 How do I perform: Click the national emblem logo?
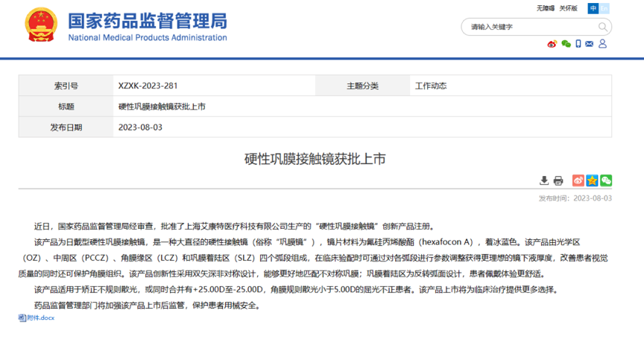point(41,25)
